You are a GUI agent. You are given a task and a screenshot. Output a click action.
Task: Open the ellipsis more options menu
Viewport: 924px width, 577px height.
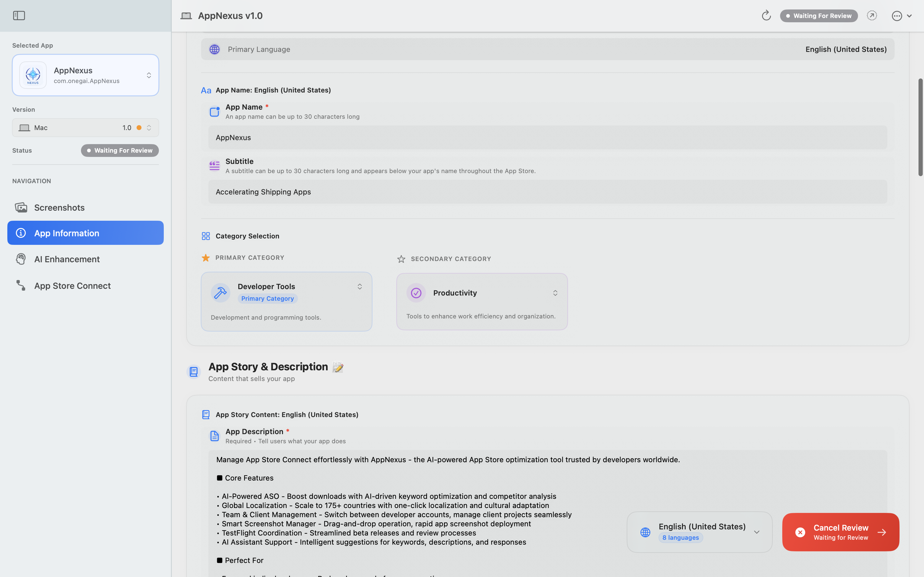(x=897, y=16)
